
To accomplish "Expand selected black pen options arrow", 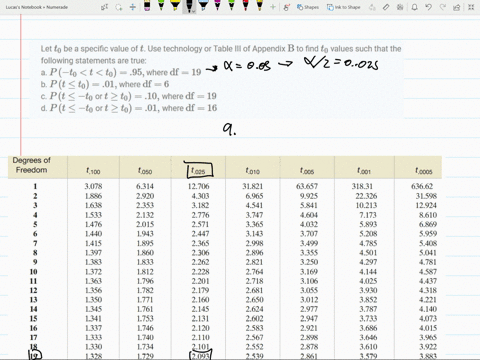I will [x=193, y=11].
